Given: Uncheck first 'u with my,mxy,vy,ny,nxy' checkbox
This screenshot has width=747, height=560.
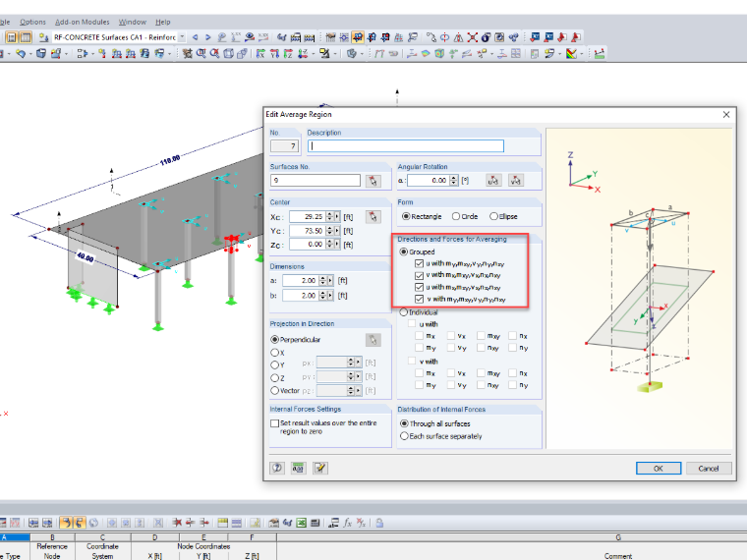Looking at the screenshot, I should [x=419, y=263].
